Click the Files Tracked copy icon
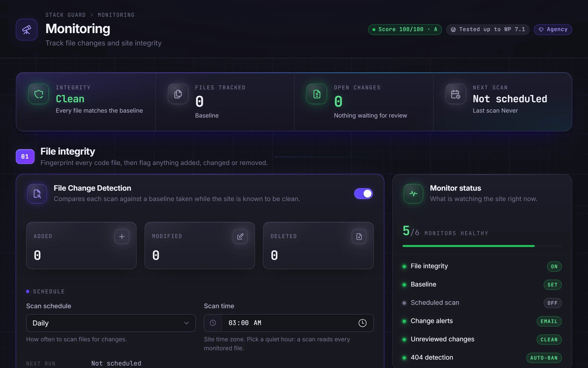The height and width of the screenshot is (368, 588). click(x=178, y=94)
